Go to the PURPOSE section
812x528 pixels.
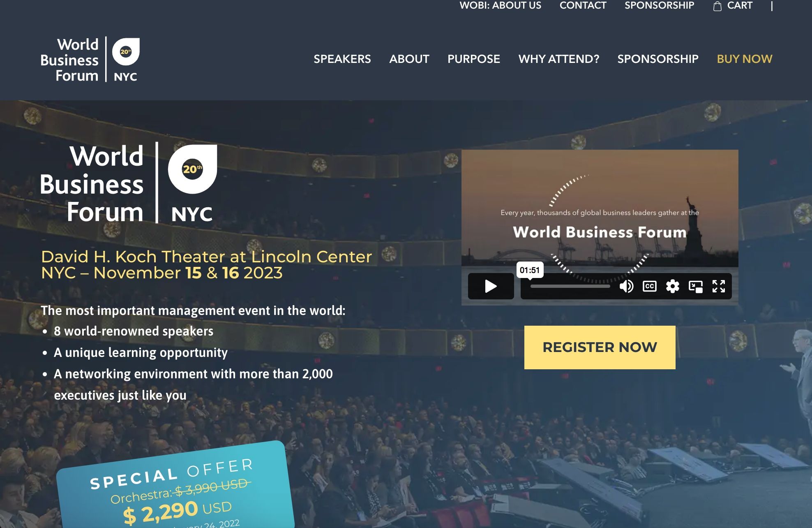coord(474,59)
